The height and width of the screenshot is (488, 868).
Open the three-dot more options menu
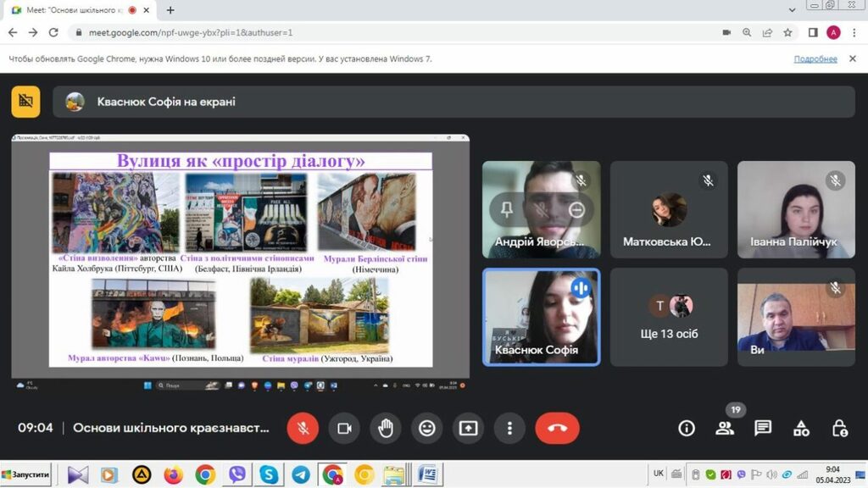(x=509, y=428)
